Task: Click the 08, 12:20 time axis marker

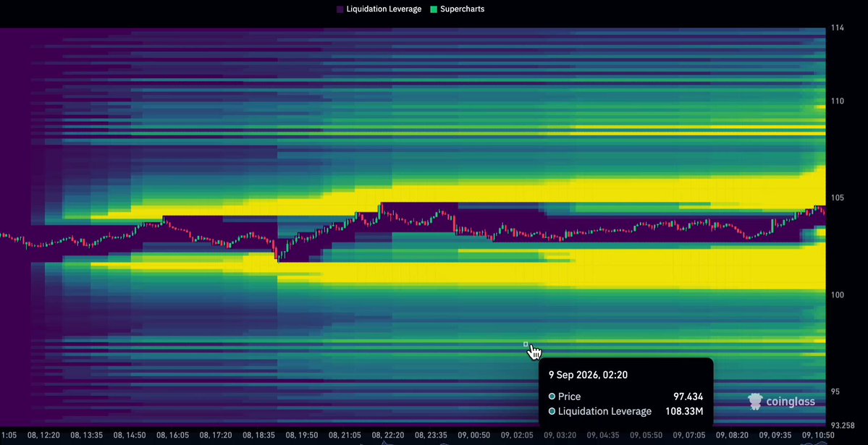Action: point(43,436)
